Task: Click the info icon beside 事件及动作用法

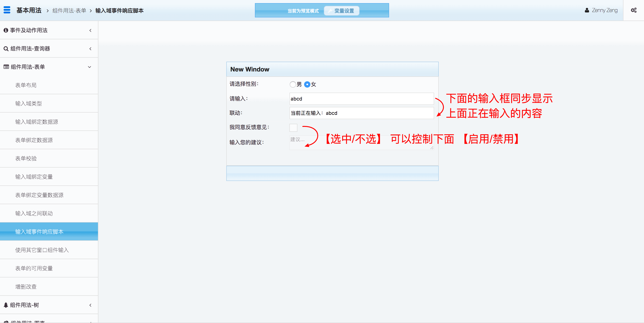Action: (x=6, y=30)
